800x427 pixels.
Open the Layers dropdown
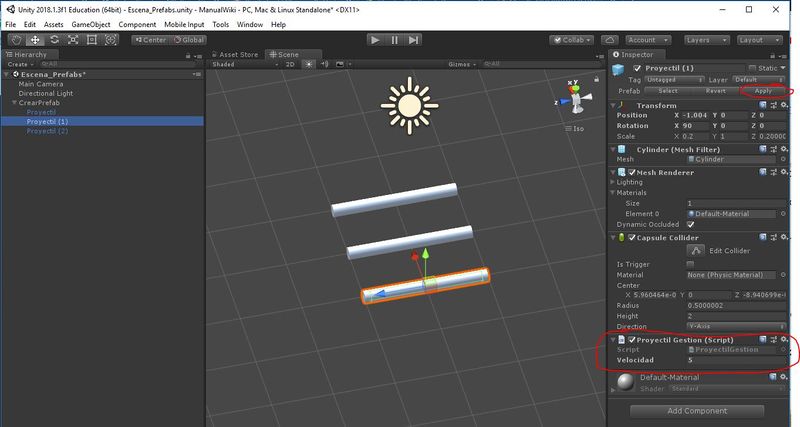pos(706,40)
